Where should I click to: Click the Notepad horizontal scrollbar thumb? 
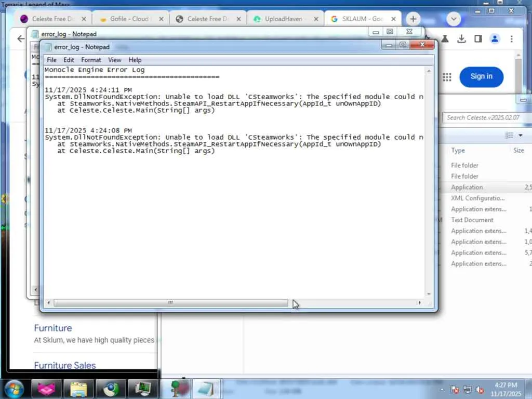coord(170,303)
